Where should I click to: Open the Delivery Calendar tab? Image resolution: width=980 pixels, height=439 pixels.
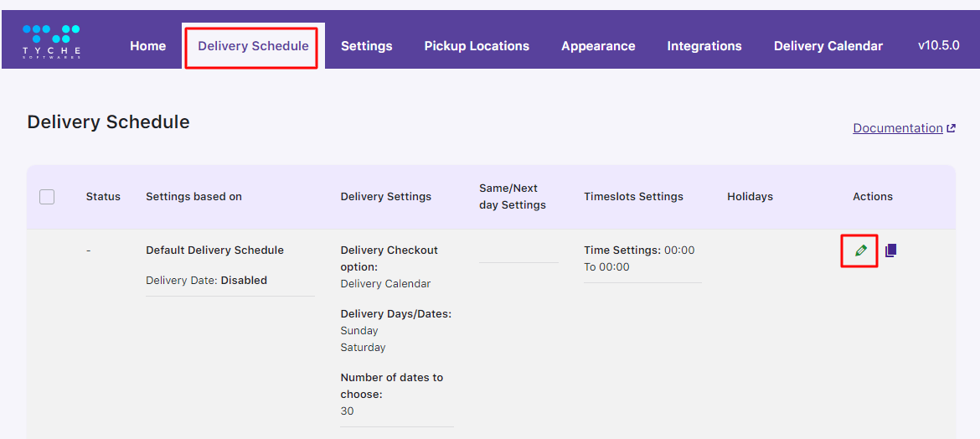pyautogui.click(x=828, y=46)
